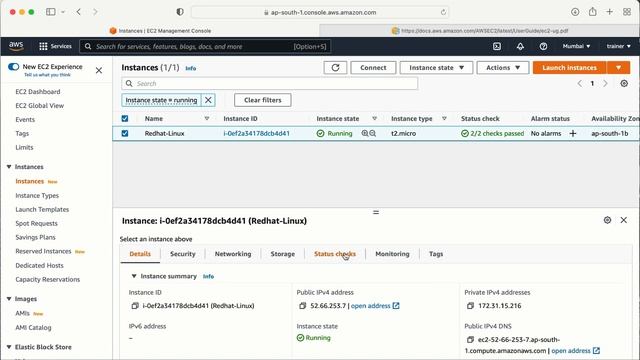Open EC2 Dashboard in sidebar
640x360 pixels.
(x=38, y=92)
